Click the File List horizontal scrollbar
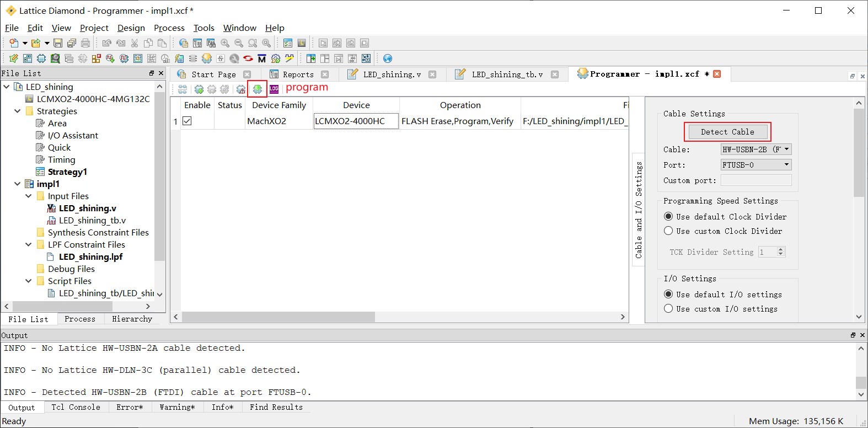868x428 pixels. pyautogui.click(x=77, y=306)
